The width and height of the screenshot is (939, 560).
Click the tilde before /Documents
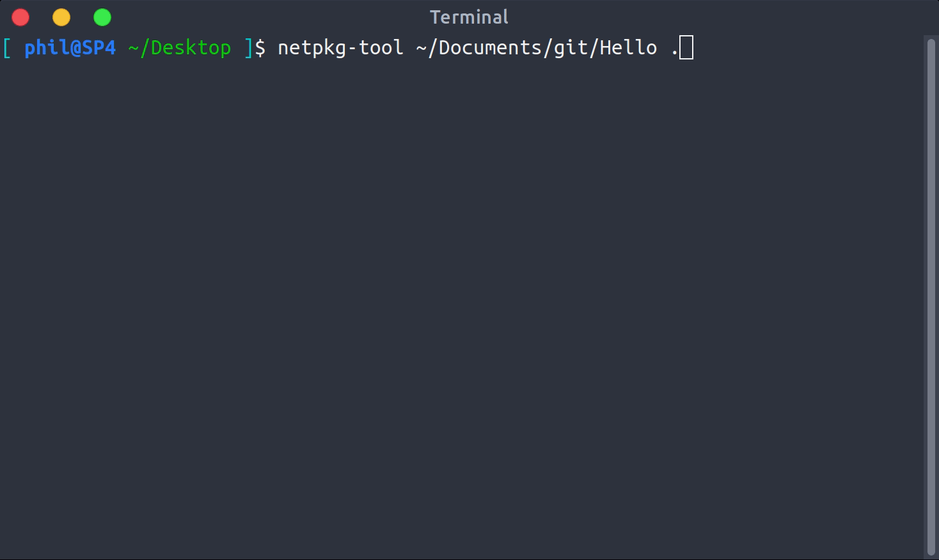tap(421, 48)
